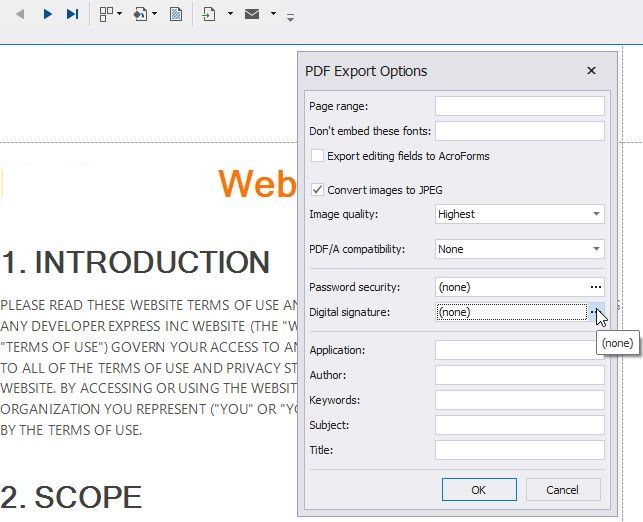Click the Password security ellipsis button
The width and height of the screenshot is (643, 522).
[x=596, y=287]
